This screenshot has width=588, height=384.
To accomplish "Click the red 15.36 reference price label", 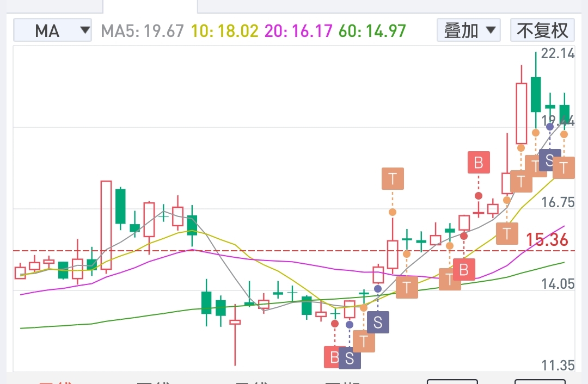I will 547,240.
